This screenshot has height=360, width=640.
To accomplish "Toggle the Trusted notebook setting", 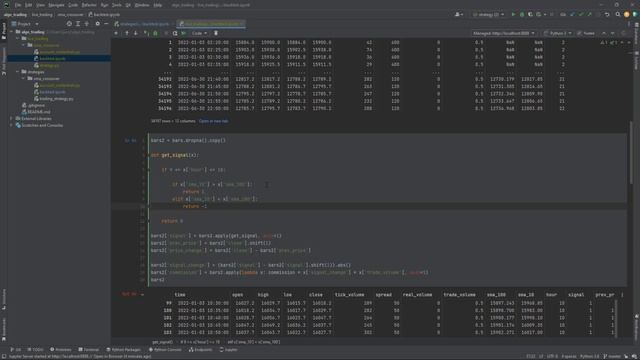I will [586, 33].
